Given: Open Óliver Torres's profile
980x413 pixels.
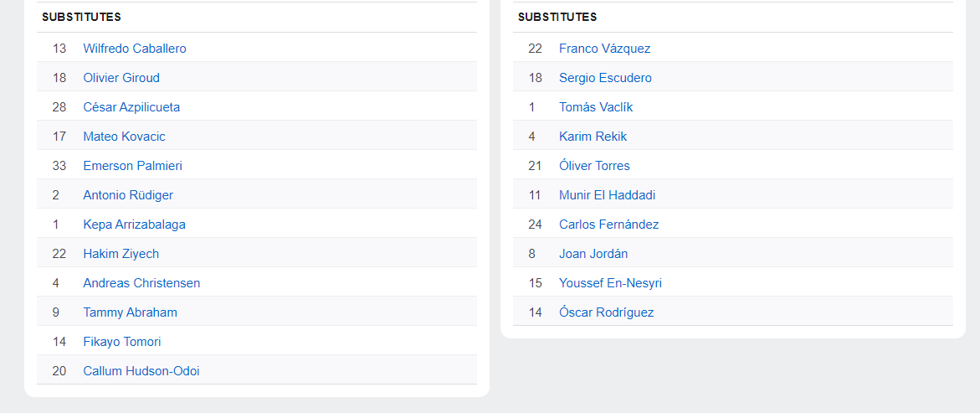Looking at the screenshot, I should point(594,166).
